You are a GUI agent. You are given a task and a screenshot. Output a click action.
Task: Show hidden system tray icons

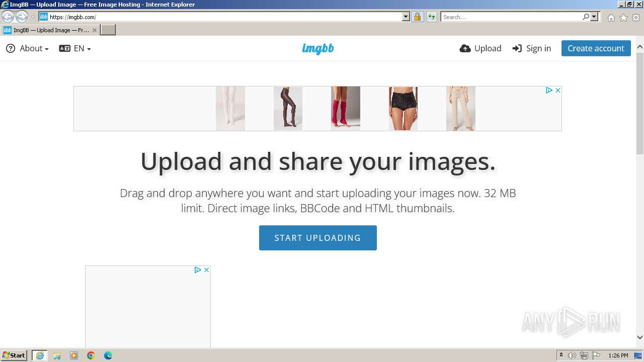coord(561,355)
